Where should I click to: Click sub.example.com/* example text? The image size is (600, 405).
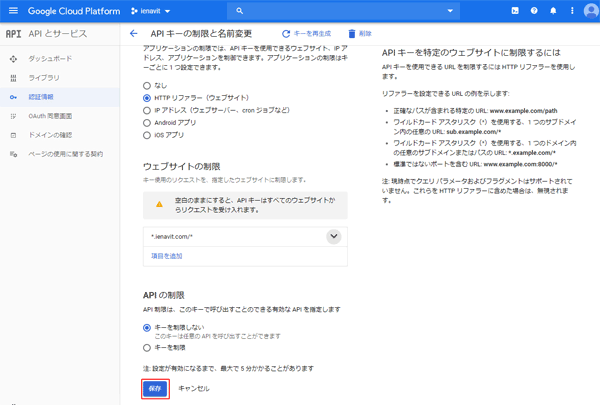pyautogui.click(x=474, y=132)
